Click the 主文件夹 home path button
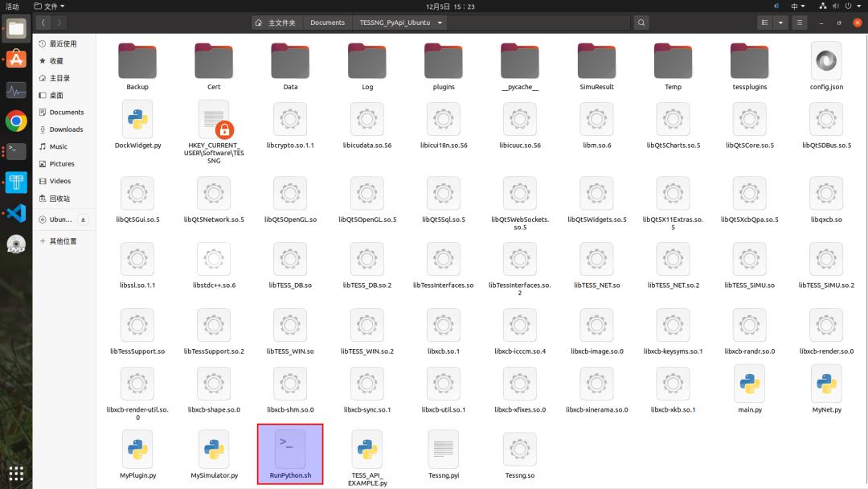Screen dimensions: 868x489 coord(276,23)
